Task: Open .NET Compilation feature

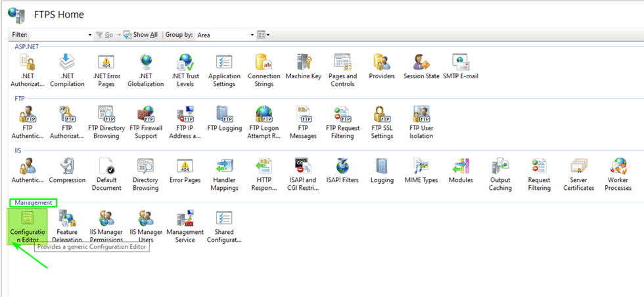Action: (67, 70)
